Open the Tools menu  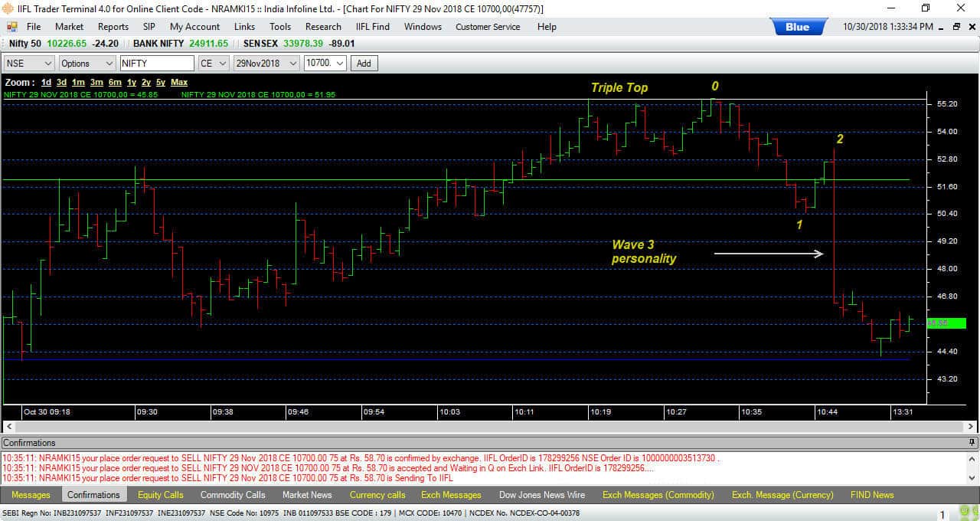pos(280,26)
